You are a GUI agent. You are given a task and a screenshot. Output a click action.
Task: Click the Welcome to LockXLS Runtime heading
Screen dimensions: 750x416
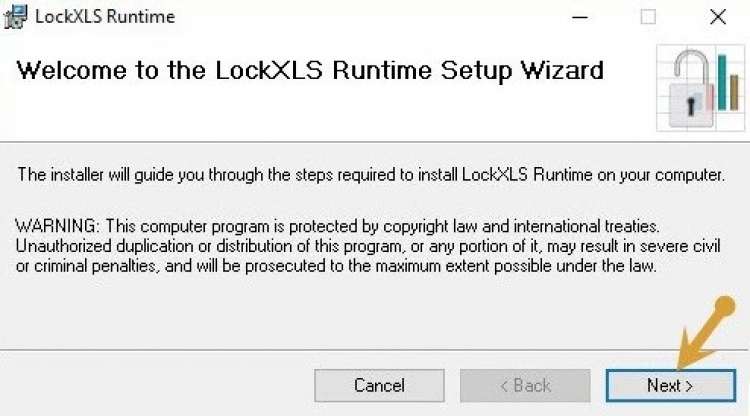pyautogui.click(x=310, y=71)
